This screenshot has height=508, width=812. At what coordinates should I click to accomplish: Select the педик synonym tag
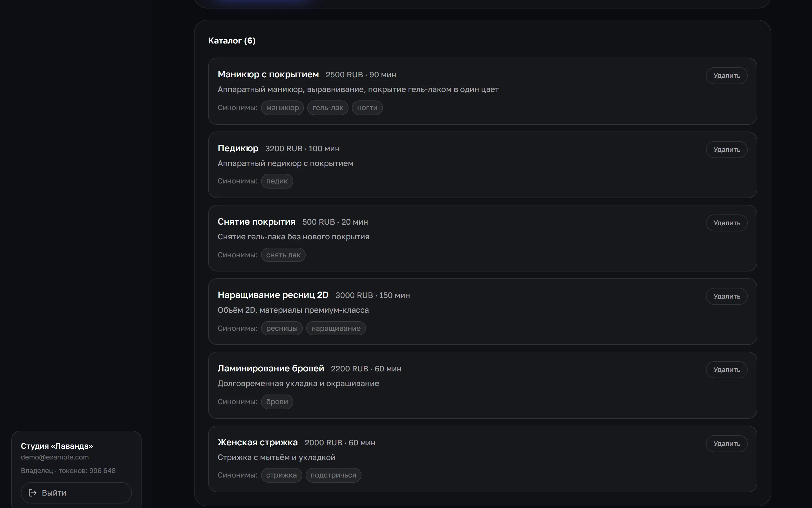pyautogui.click(x=277, y=181)
